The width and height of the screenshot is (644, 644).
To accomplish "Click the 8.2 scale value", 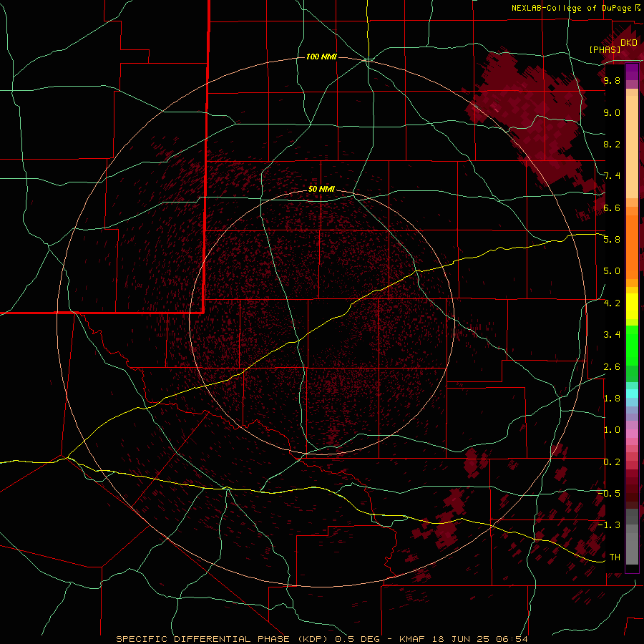I will click(612, 144).
